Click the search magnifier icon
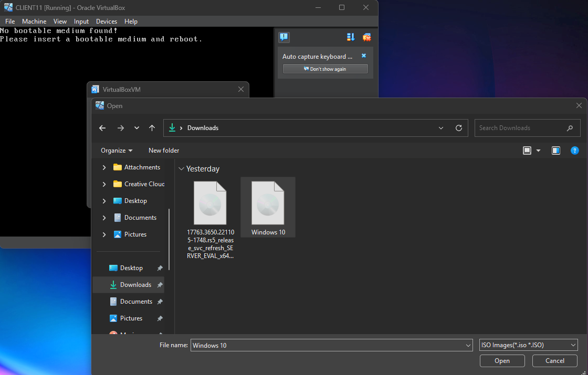Image resolution: width=588 pixels, height=375 pixels. pos(570,128)
